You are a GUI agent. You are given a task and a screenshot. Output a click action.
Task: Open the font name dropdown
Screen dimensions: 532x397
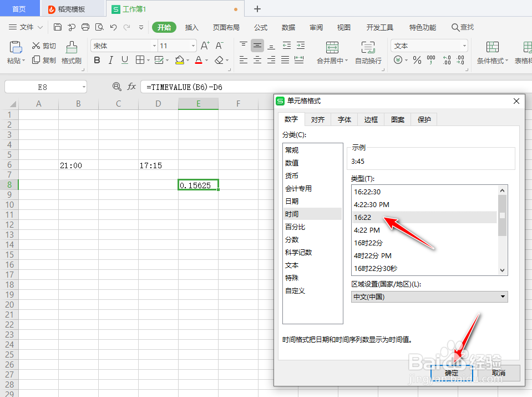pyautogui.click(x=155, y=45)
